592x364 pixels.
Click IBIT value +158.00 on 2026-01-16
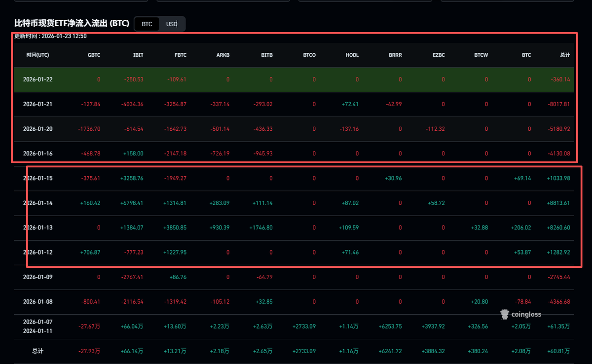(x=133, y=153)
